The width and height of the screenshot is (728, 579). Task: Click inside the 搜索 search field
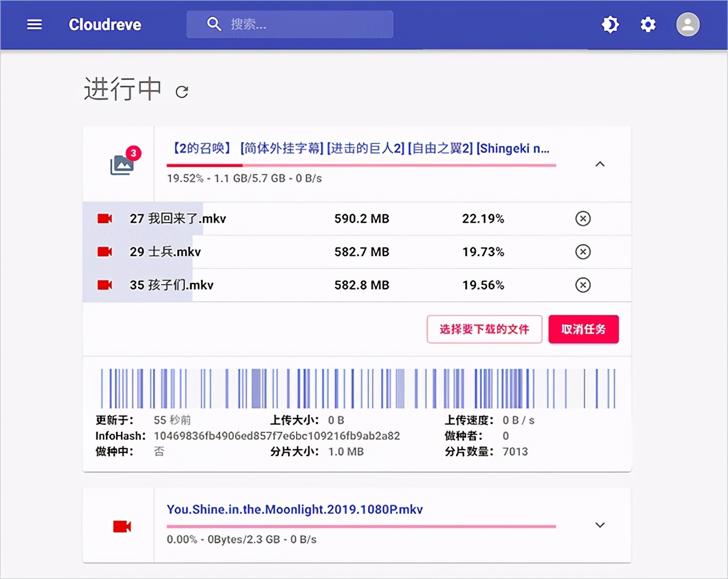289,24
